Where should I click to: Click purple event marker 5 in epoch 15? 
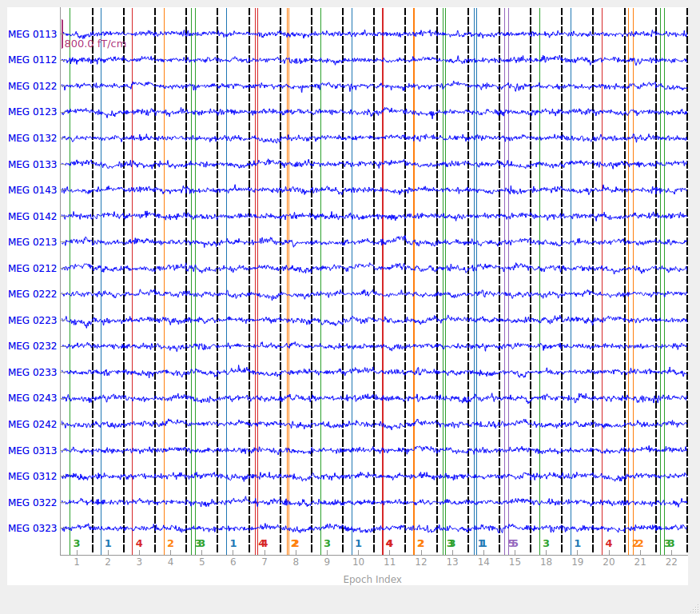pos(513,544)
